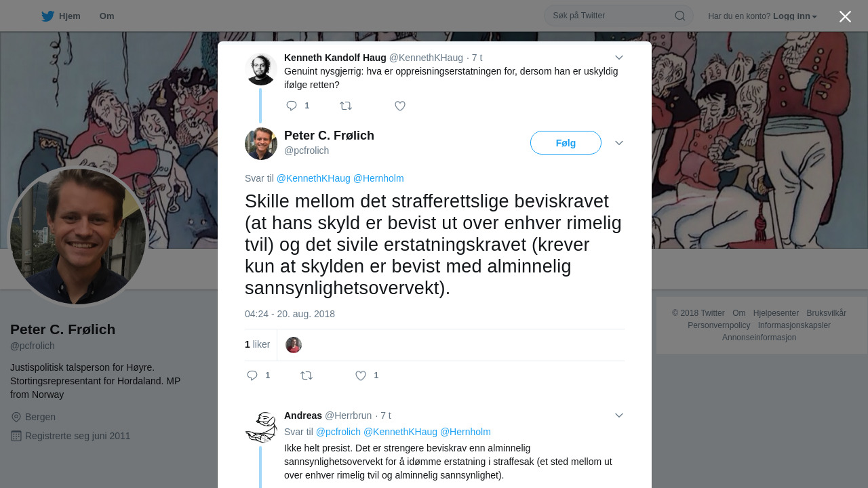Reply to Peter C. Frølich's main tweet

(x=252, y=375)
